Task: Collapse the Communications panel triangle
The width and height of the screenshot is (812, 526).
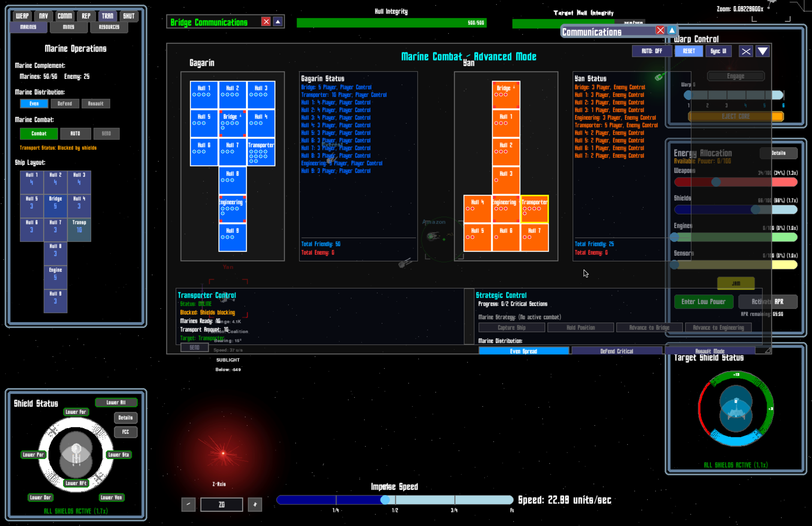Action: coord(672,30)
